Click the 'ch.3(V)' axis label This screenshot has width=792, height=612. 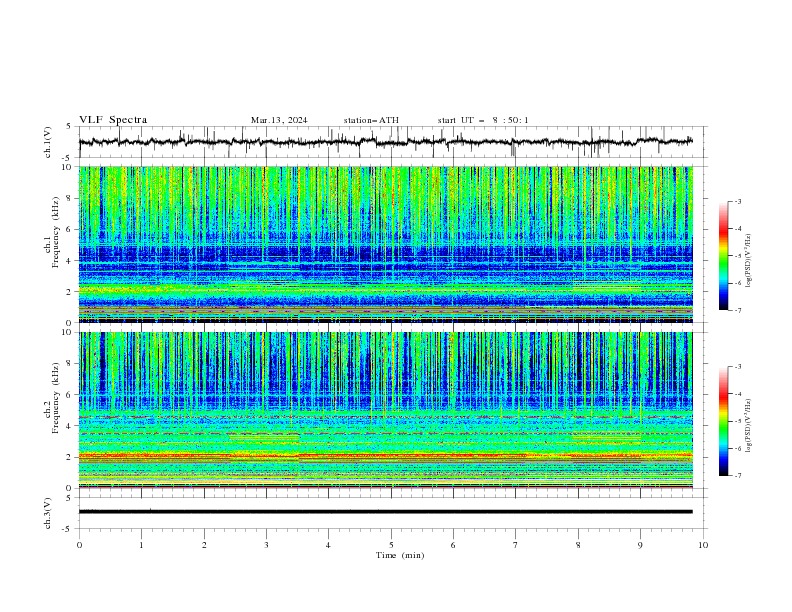click(48, 513)
